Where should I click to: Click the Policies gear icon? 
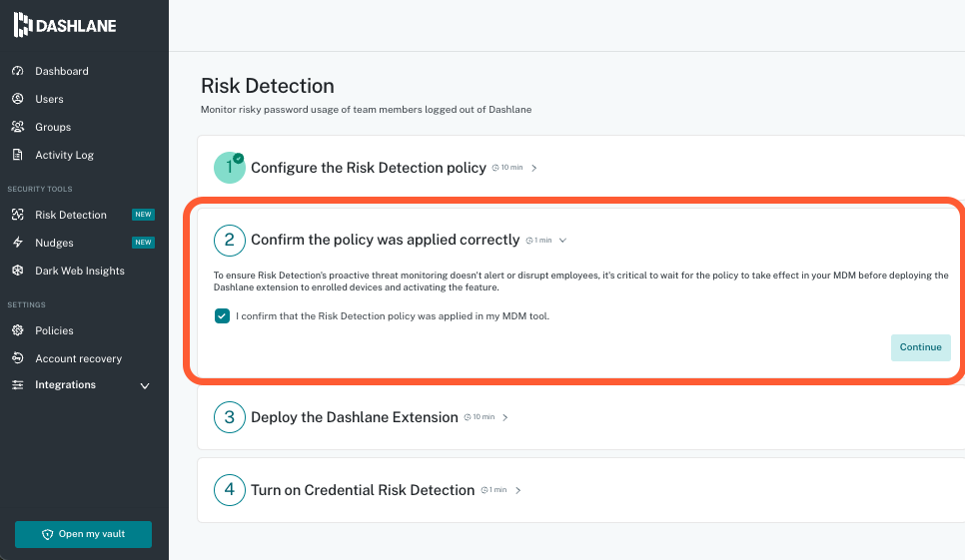tap(17, 330)
